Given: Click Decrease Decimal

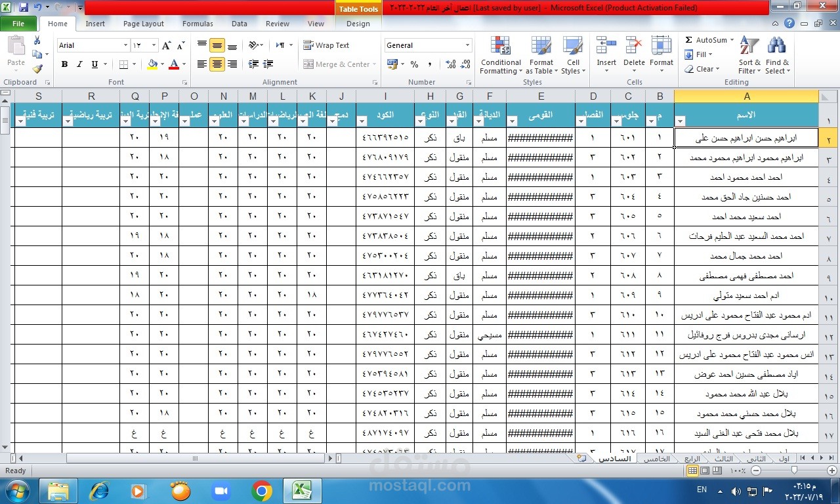Looking at the screenshot, I should click(x=465, y=64).
